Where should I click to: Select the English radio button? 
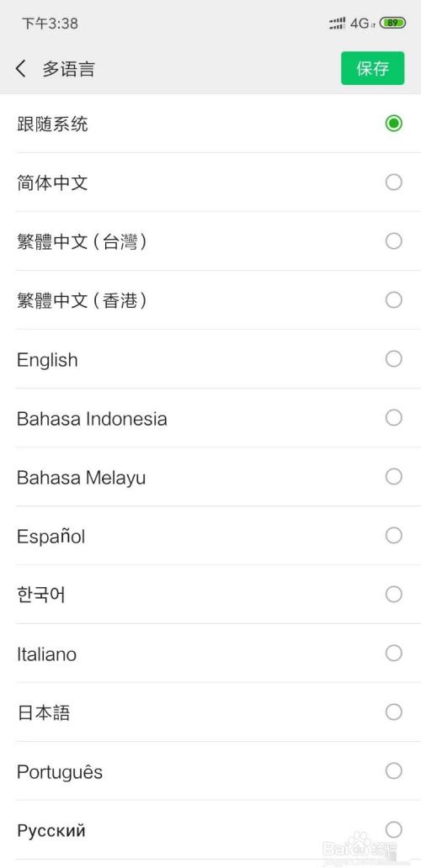tap(394, 358)
